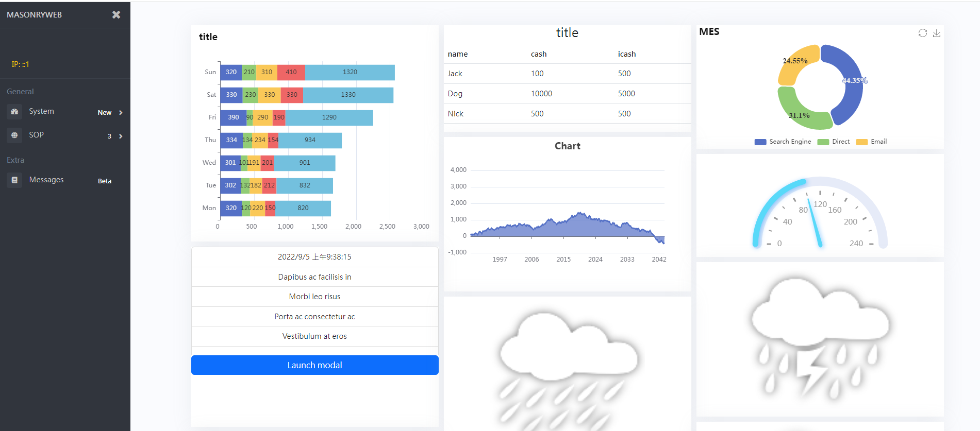The height and width of the screenshot is (431, 980).
Task: Click the SOP globe icon
Action: 14,135
